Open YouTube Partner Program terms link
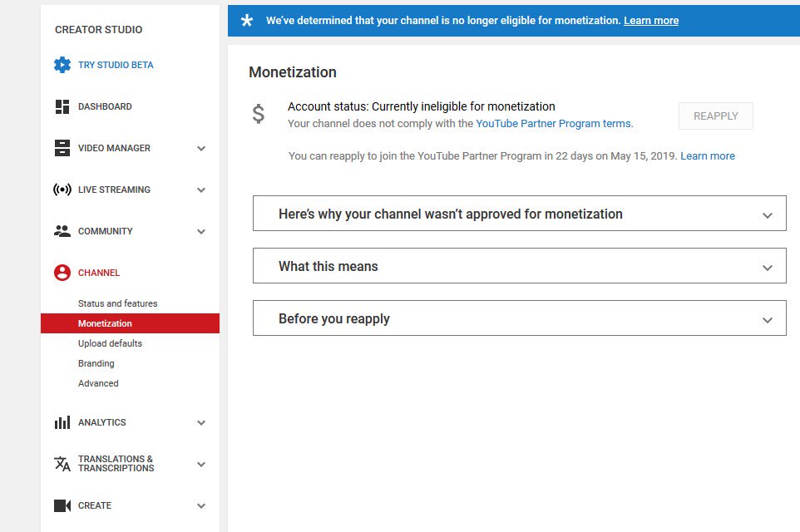 553,123
